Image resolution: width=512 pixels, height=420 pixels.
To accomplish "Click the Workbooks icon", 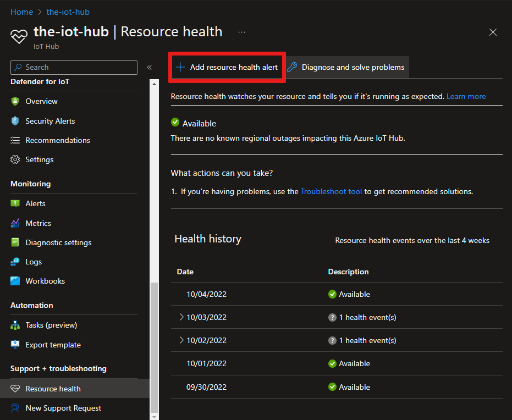I will [x=15, y=281].
